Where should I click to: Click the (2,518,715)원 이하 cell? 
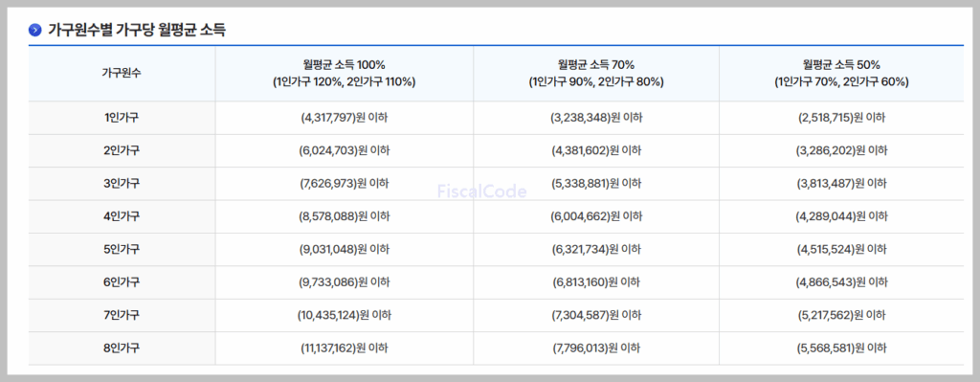tap(841, 118)
